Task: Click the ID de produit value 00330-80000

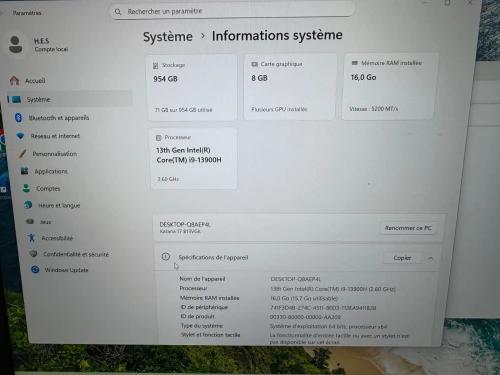Action: (305, 317)
